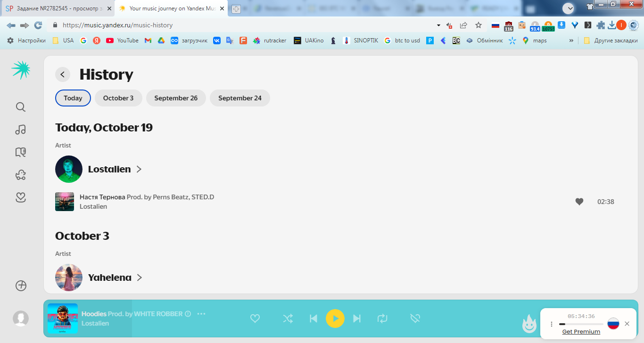This screenshot has width=644, height=343.
Task: Switch to the Задание №2782545 browser tab
Action: 58,8
